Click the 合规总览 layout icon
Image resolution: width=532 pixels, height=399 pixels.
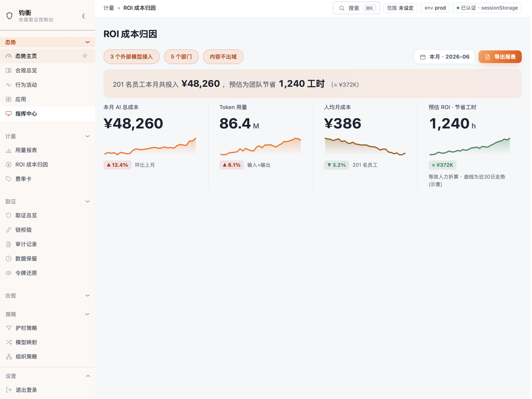tap(9, 70)
